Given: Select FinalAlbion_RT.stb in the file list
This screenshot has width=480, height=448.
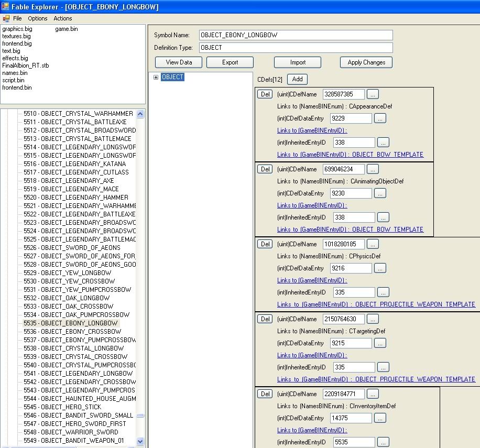Looking at the screenshot, I should 25,65.
